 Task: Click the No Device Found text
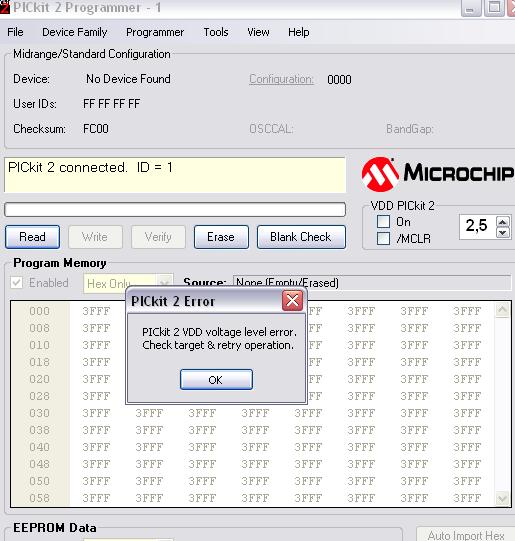(x=128, y=79)
